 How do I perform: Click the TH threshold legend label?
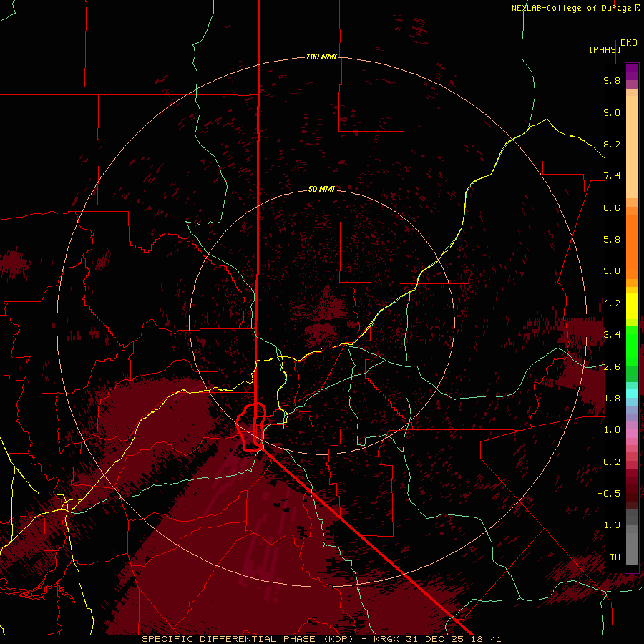click(615, 557)
